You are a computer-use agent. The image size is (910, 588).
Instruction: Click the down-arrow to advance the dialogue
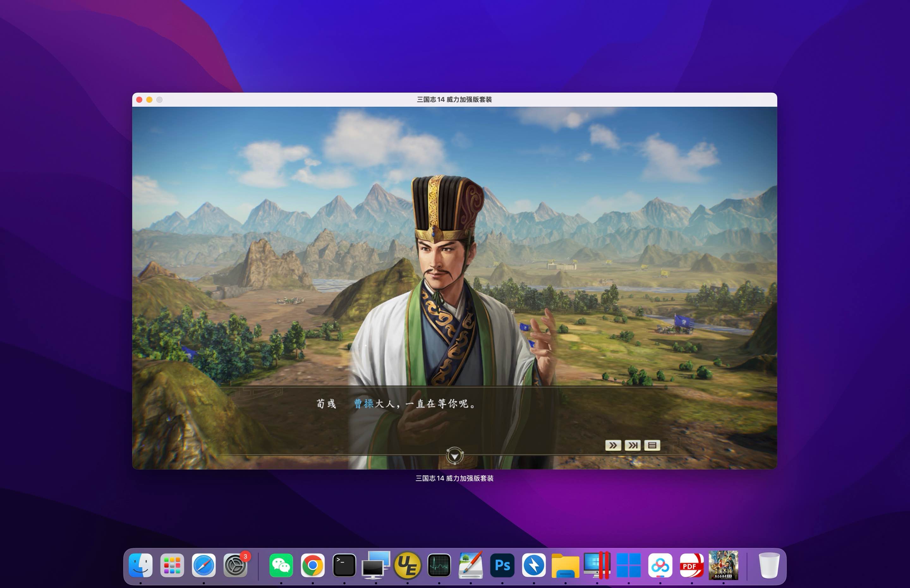coord(455,455)
